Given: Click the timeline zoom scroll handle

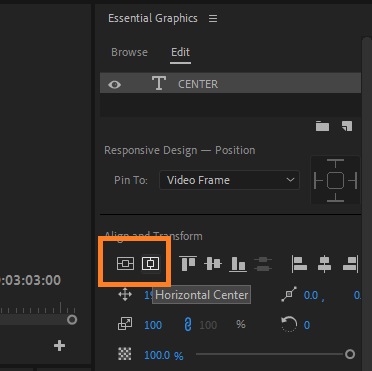Looking at the screenshot, I should pyautogui.click(x=72, y=320).
